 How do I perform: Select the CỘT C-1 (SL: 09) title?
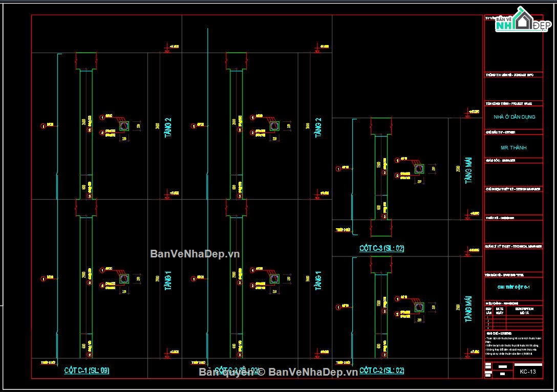(x=87, y=370)
